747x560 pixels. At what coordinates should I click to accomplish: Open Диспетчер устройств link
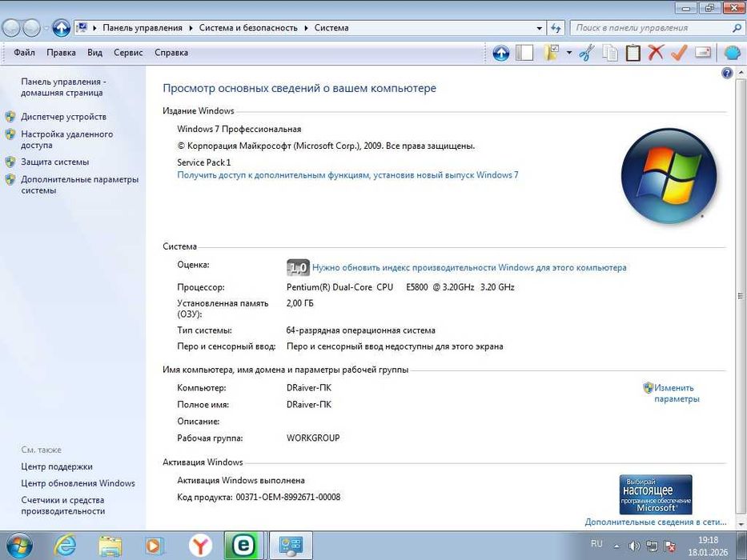point(63,117)
